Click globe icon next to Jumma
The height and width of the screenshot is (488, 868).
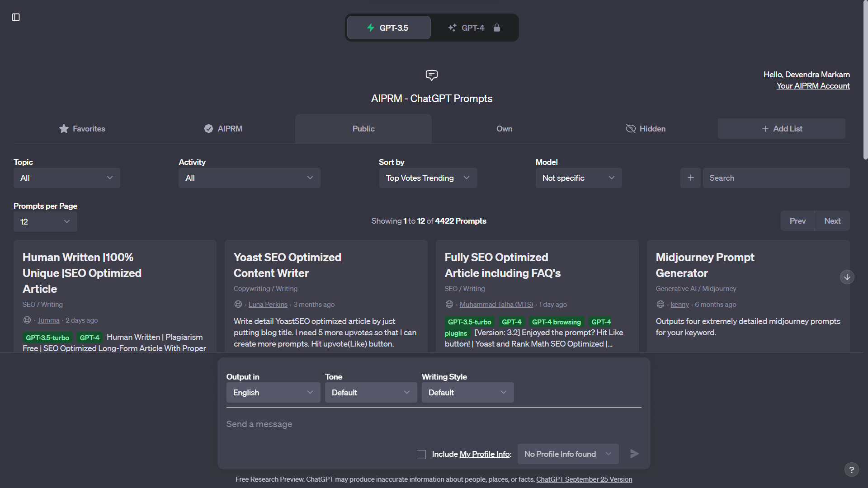click(27, 320)
